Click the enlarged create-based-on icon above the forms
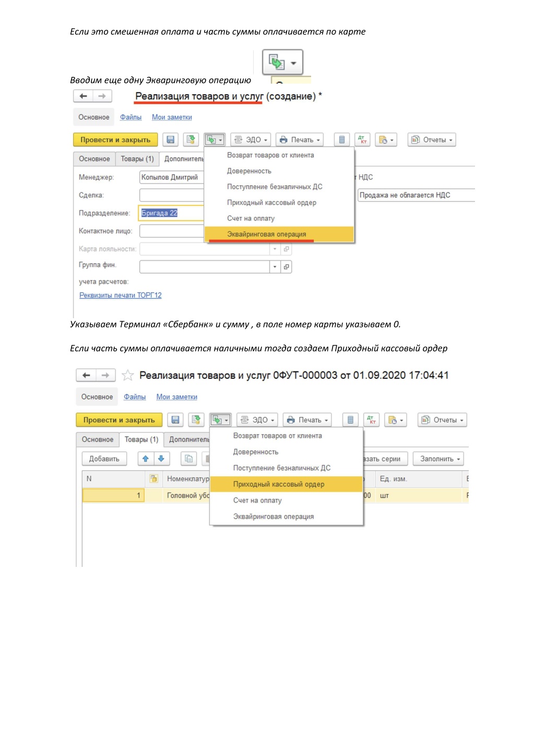The image size is (534, 756). [x=282, y=63]
